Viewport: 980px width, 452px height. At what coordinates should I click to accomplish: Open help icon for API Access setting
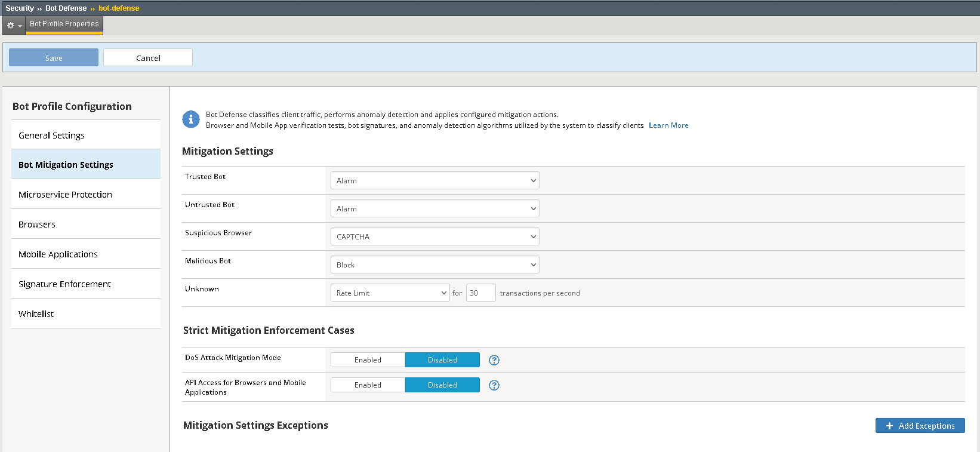click(494, 385)
